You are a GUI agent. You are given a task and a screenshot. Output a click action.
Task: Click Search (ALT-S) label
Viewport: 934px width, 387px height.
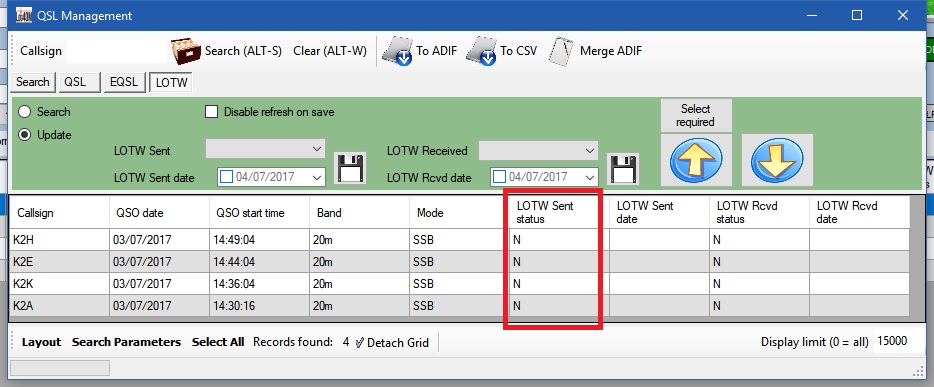click(x=243, y=51)
